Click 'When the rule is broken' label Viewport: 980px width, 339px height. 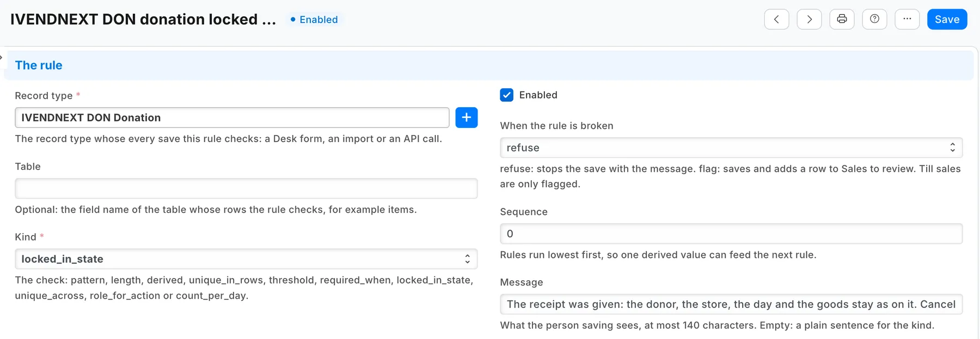coord(556,126)
